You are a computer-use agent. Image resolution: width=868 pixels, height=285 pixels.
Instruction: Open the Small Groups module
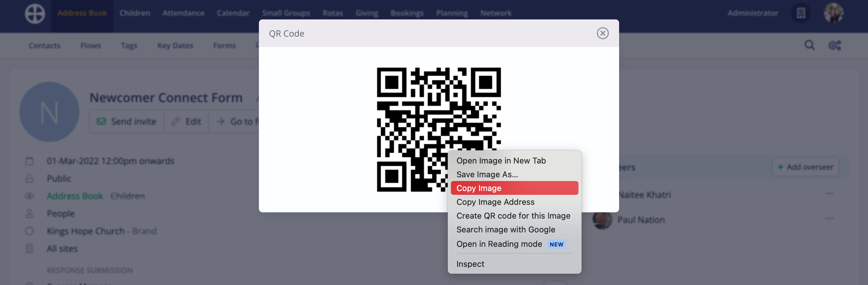pyautogui.click(x=286, y=13)
